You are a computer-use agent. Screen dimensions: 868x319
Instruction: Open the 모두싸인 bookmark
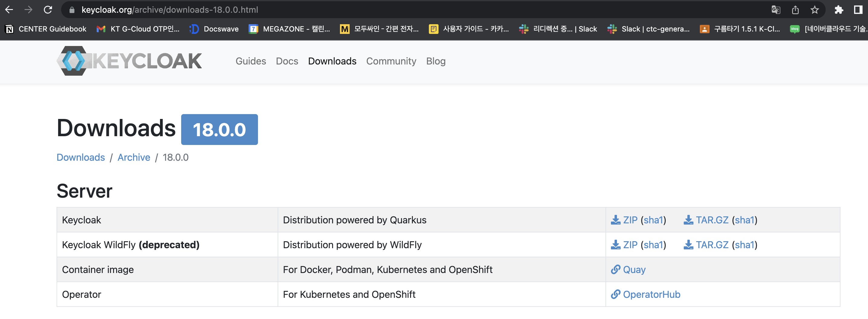coord(379,29)
